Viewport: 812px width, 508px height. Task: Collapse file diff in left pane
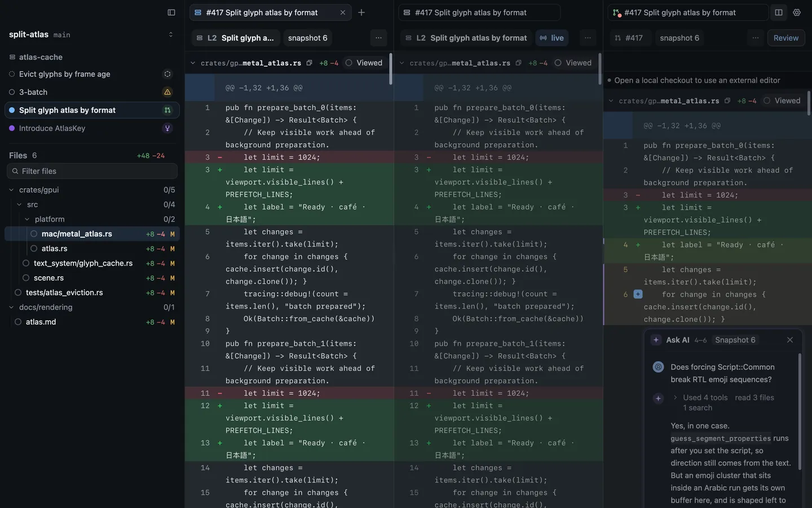tap(193, 63)
